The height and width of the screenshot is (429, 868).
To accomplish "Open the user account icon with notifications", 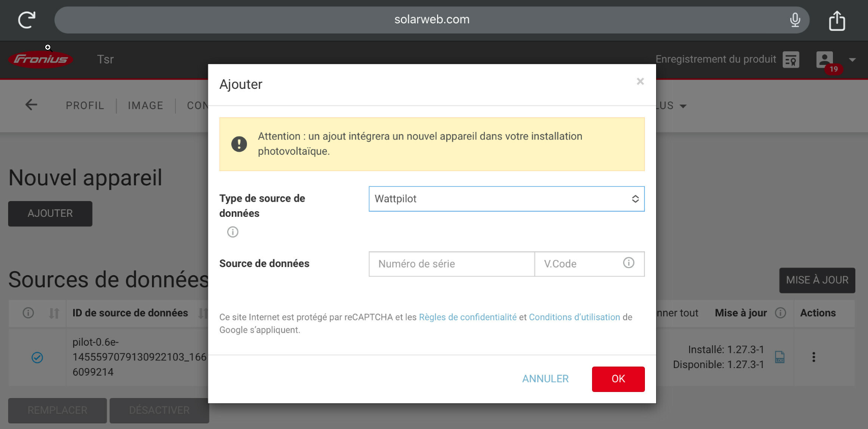I will (825, 60).
